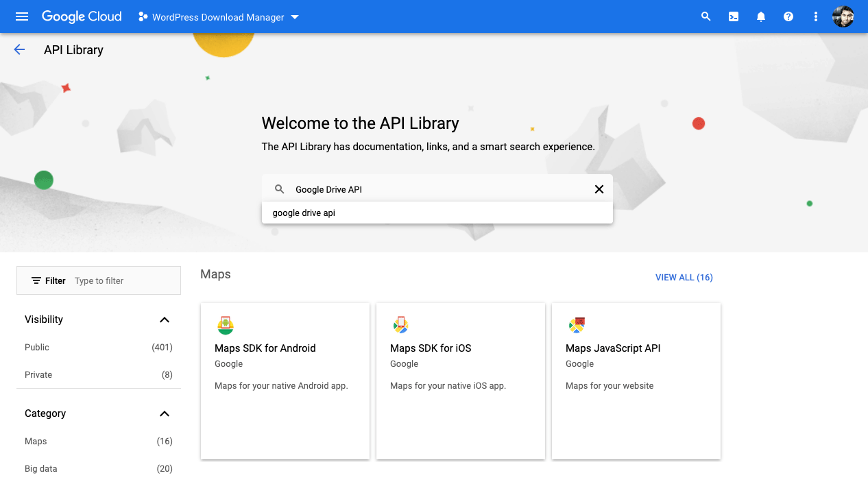The width and height of the screenshot is (868, 482).
Task: Open help with the question mark icon
Action: click(788, 16)
